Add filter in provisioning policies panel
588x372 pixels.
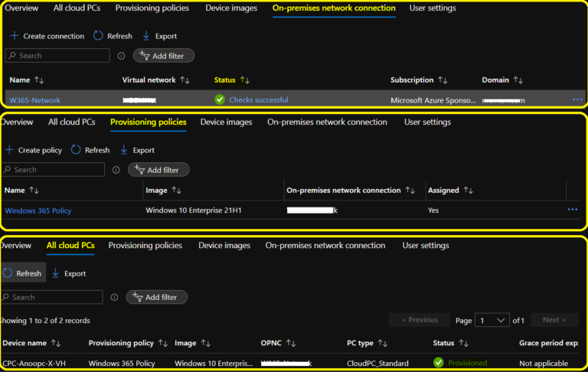click(x=158, y=170)
